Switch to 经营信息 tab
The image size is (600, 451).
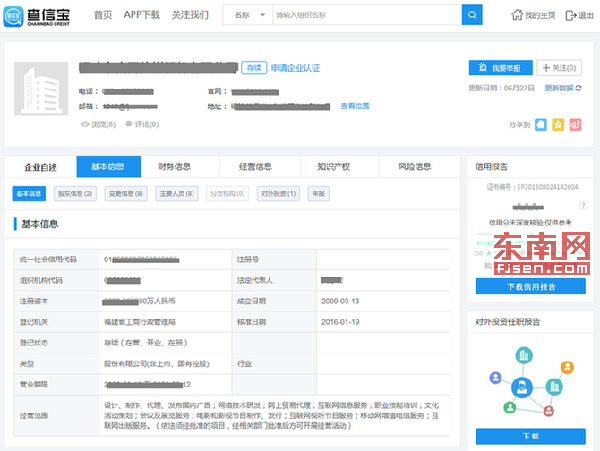click(255, 167)
